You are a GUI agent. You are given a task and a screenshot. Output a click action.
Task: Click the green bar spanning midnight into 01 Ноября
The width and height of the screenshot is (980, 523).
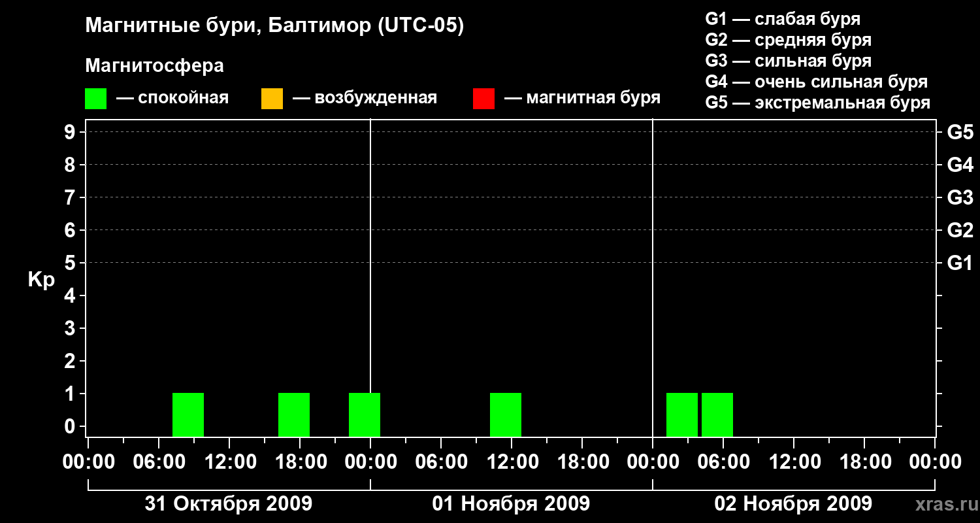point(365,414)
